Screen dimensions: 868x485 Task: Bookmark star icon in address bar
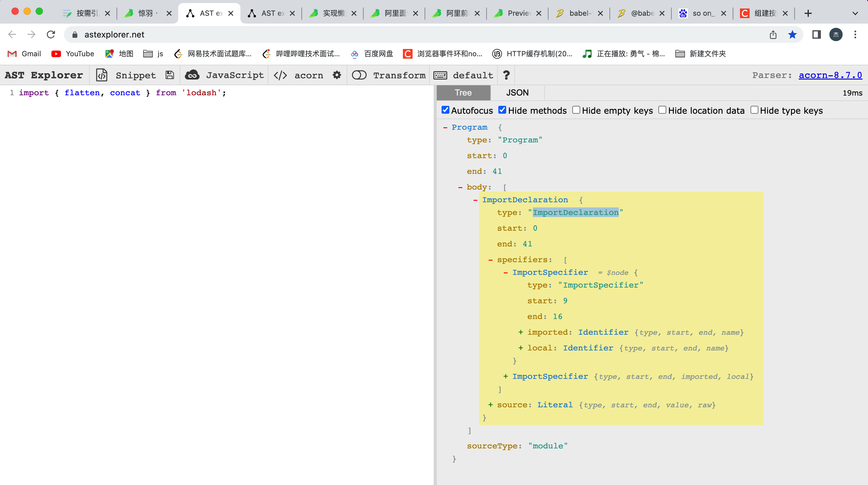pos(792,34)
